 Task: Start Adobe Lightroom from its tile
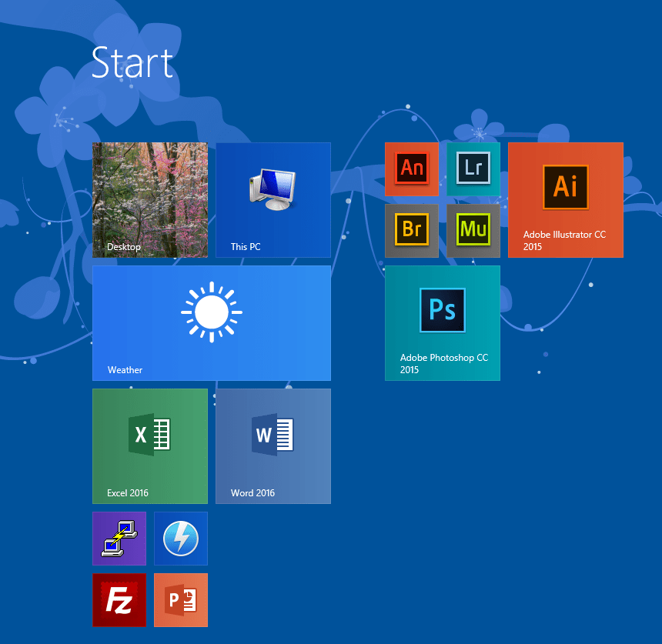[x=473, y=169]
